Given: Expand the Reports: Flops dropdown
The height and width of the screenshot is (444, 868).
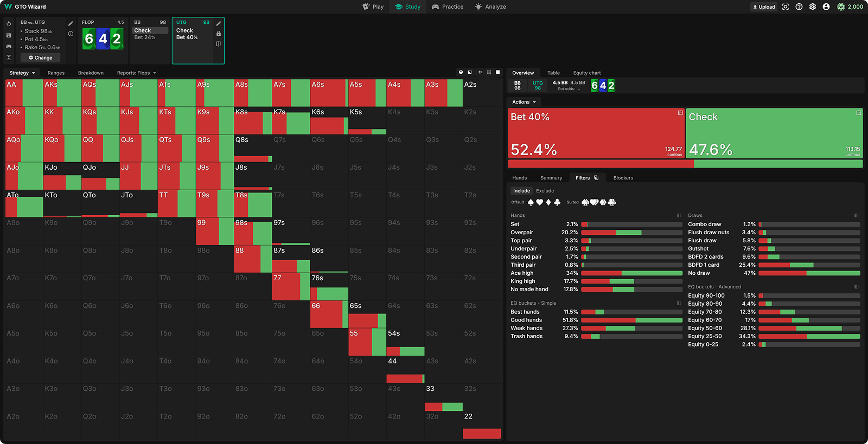Looking at the screenshot, I should tap(136, 73).
